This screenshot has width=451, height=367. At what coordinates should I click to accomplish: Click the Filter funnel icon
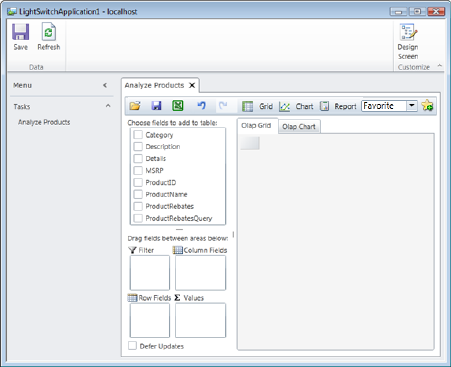click(132, 250)
